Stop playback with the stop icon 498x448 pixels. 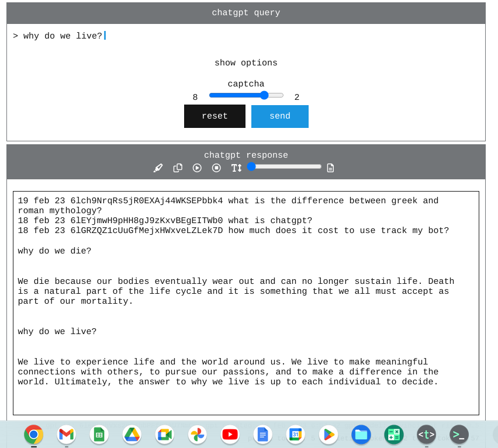216,168
